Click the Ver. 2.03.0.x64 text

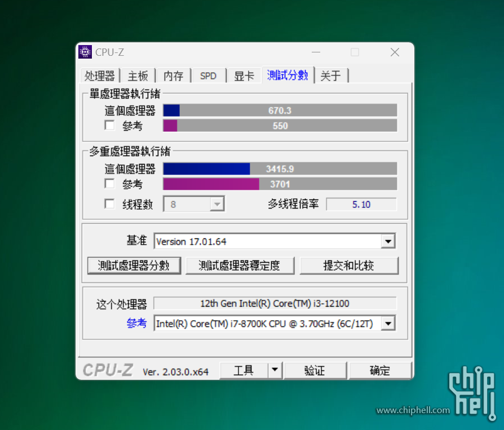tap(175, 372)
